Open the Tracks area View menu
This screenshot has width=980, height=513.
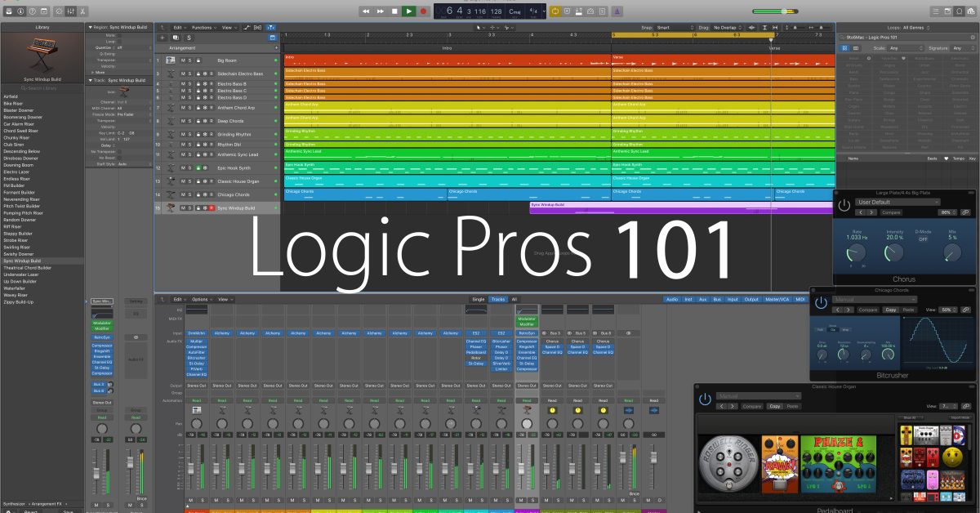229,27
